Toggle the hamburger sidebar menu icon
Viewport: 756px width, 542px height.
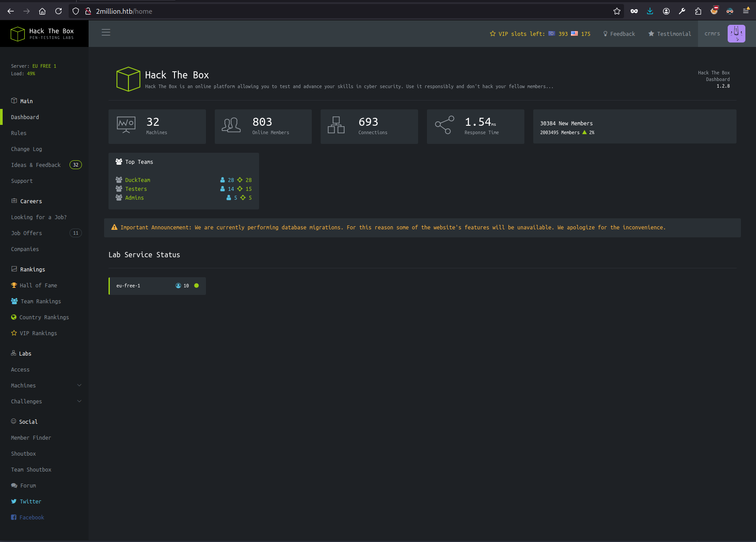106,32
